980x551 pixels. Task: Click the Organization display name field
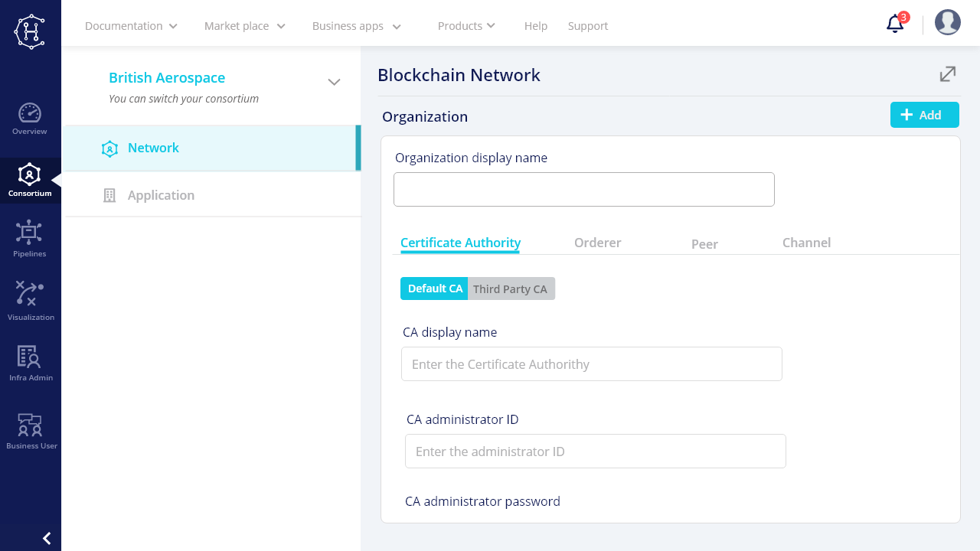[x=583, y=189]
